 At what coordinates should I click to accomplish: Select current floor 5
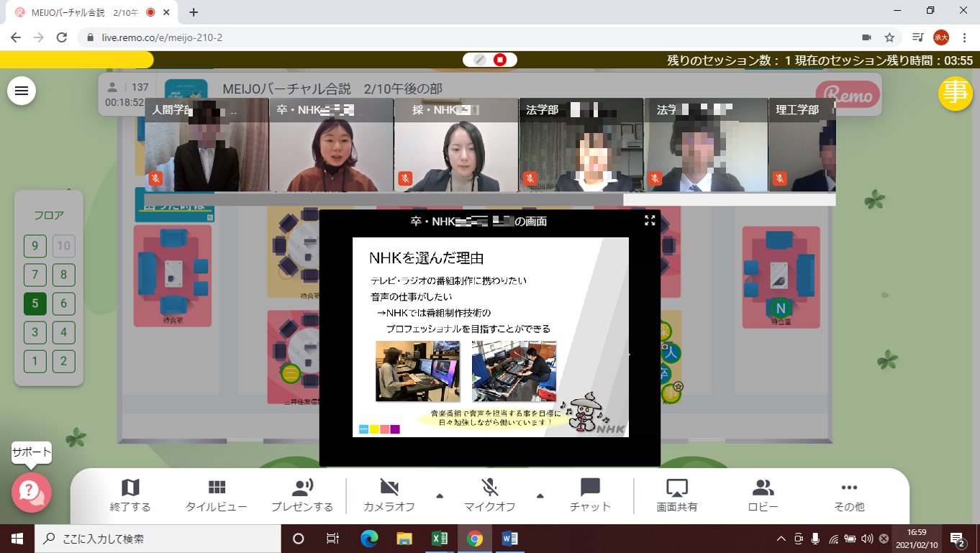35,303
